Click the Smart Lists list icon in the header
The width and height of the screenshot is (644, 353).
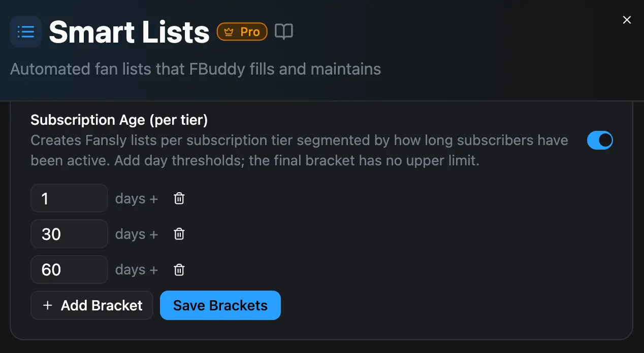(x=25, y=31)
